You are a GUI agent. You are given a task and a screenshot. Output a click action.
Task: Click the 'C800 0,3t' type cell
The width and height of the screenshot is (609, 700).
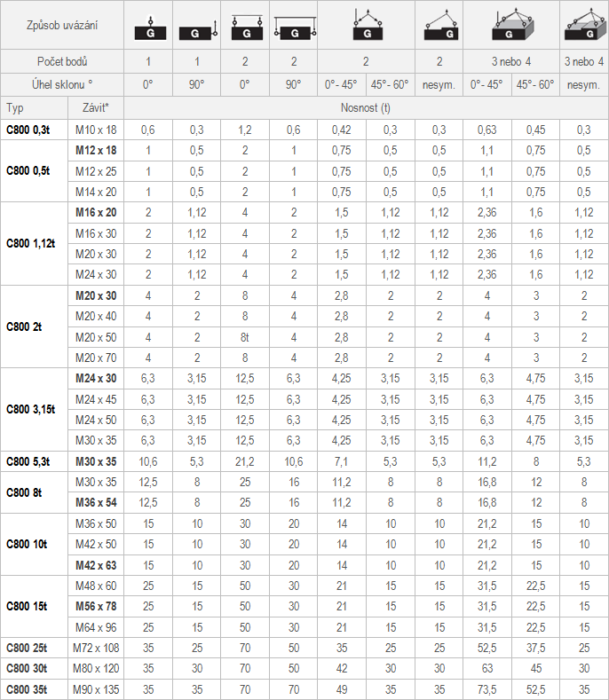point(36,130)
